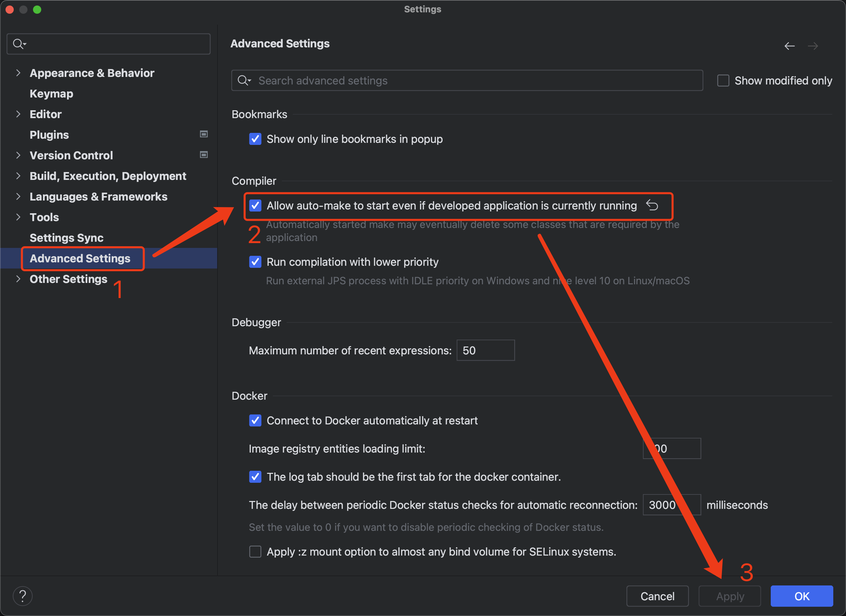Uncheck Connect to Docker automatically at restart
The height and width of the screenshot is (616, 846).
(x=255, y=421)
